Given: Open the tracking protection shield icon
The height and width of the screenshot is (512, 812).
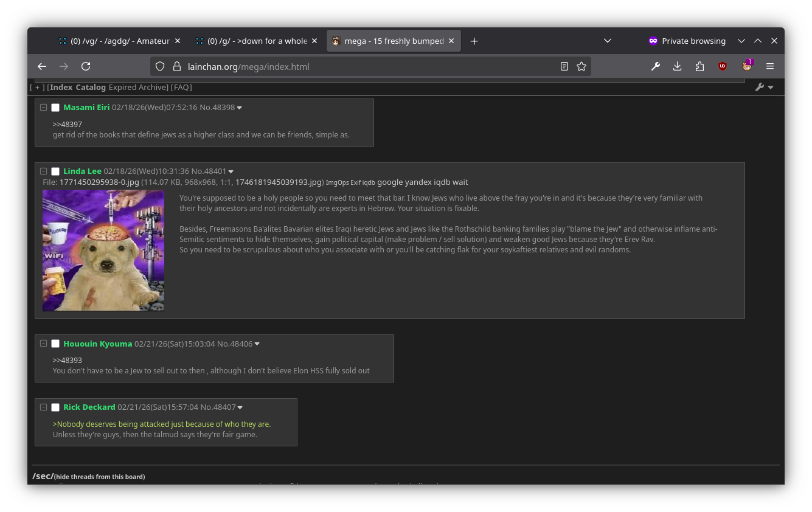Looking at the screenshot, I should 160,66.
